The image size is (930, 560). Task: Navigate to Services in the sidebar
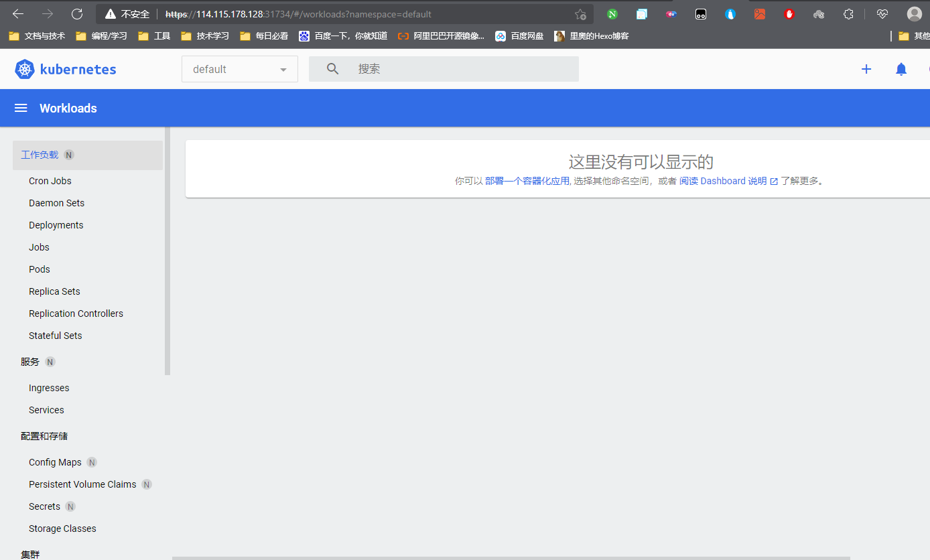coord(46,409)
